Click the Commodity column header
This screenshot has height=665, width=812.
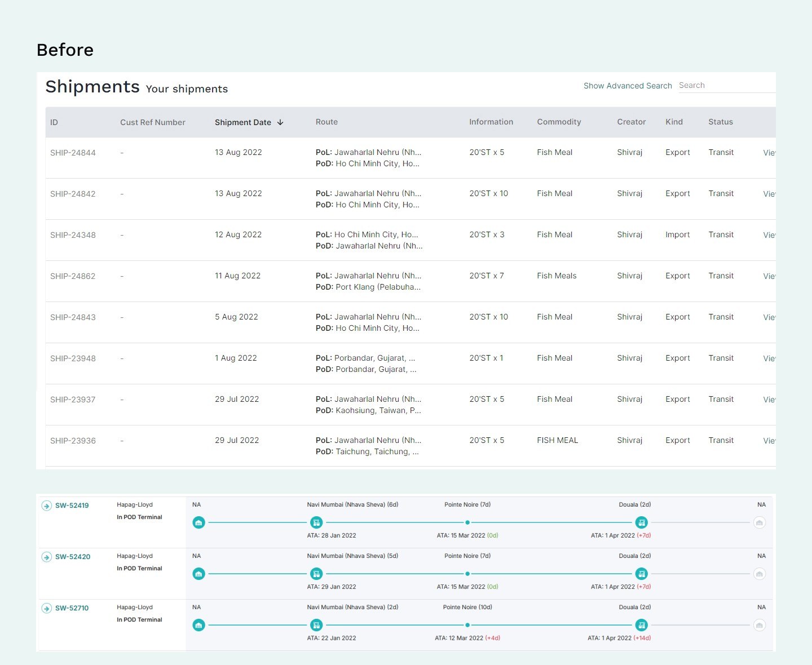click(559, 122)
